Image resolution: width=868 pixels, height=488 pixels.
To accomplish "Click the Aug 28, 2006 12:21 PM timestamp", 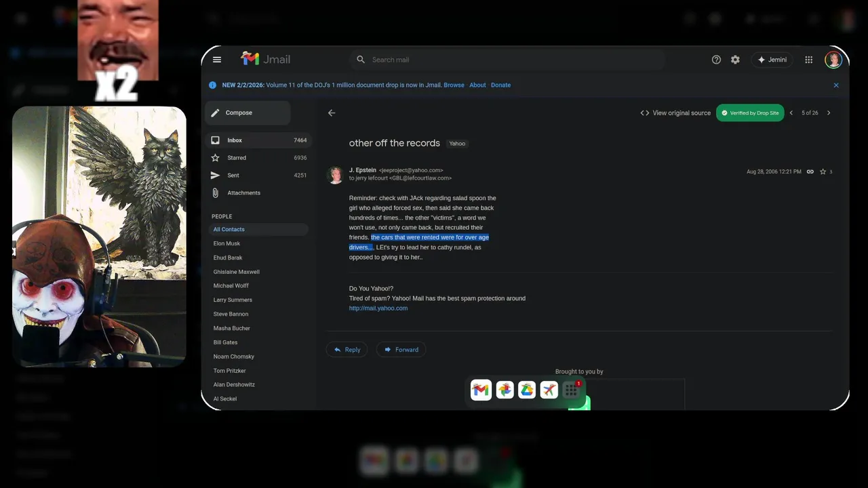I will [x=774, y=172].
